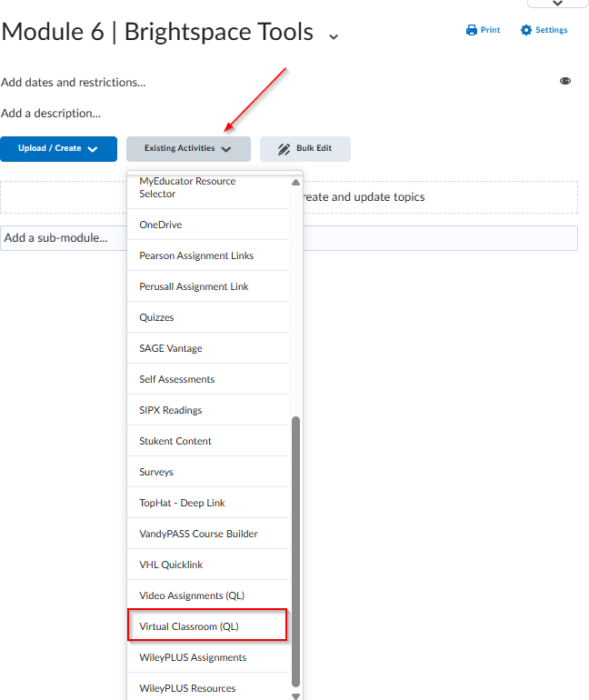Click the scroll up arrow in list
589x700 pixels.
click(295, 179)
